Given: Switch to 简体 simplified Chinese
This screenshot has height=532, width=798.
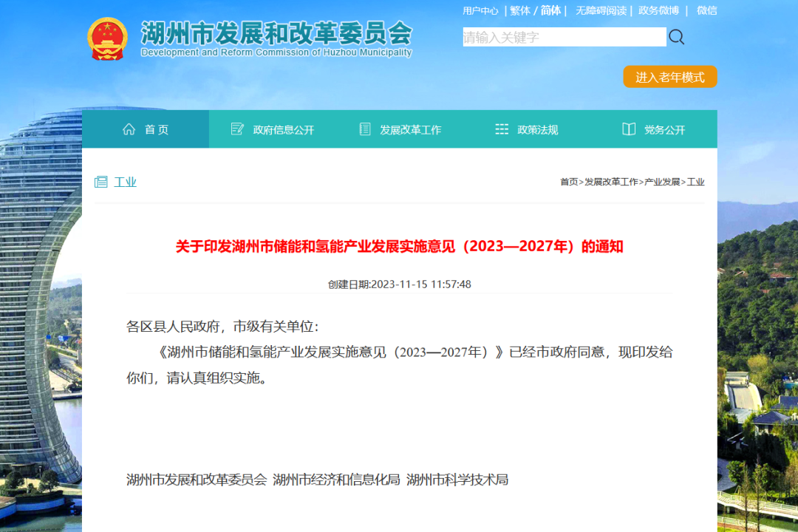Looking at the screenshot, I should click(550, 10).
